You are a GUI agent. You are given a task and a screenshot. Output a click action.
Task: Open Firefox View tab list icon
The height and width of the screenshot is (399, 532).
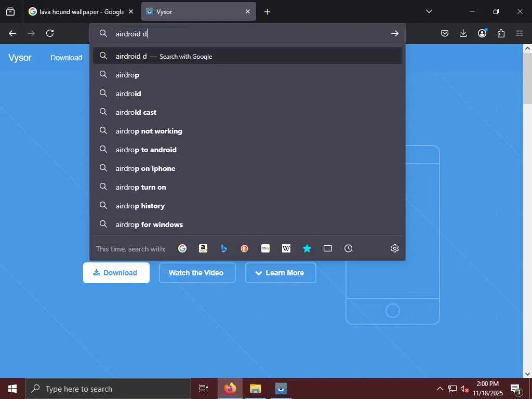click(10, 11)
